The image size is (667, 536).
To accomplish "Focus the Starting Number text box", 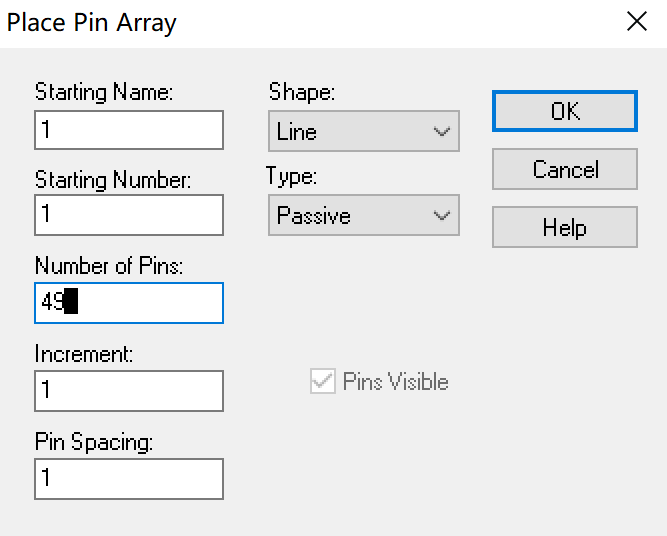I will click(129, 215).
